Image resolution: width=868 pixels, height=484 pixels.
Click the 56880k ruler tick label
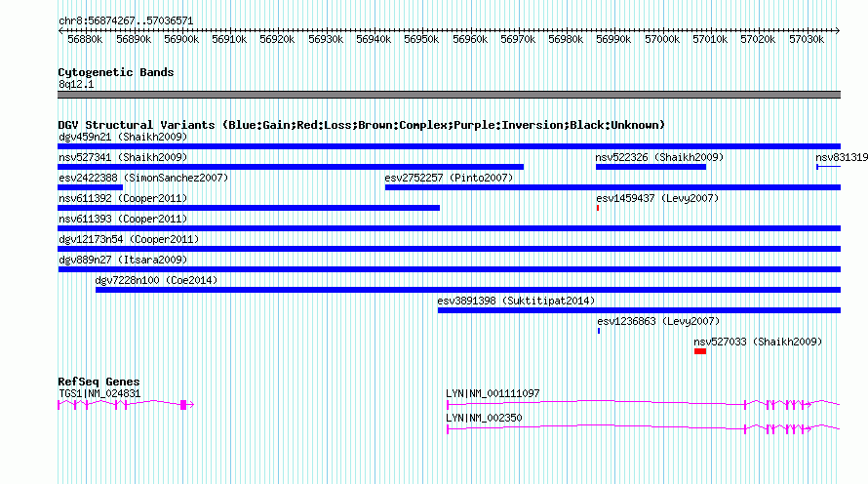[85, 39]
